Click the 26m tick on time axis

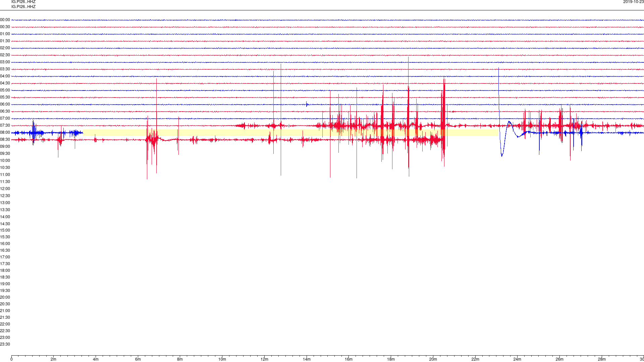coord(559,359)
